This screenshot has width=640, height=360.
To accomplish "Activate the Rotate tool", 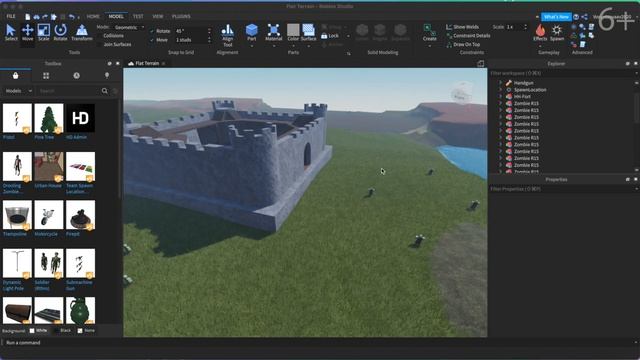I will [60, 33].
